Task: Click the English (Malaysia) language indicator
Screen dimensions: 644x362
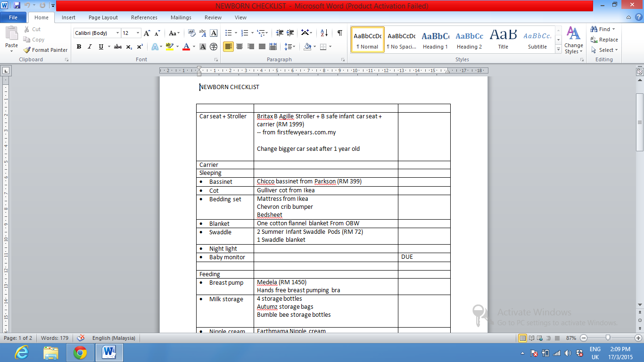Action: [114, 338]
